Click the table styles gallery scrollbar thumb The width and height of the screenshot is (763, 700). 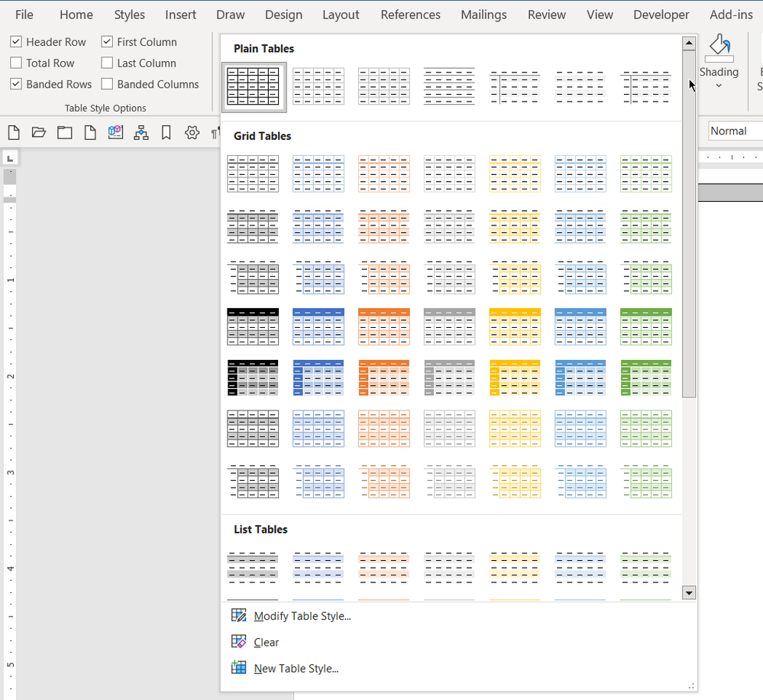(689, 224)
